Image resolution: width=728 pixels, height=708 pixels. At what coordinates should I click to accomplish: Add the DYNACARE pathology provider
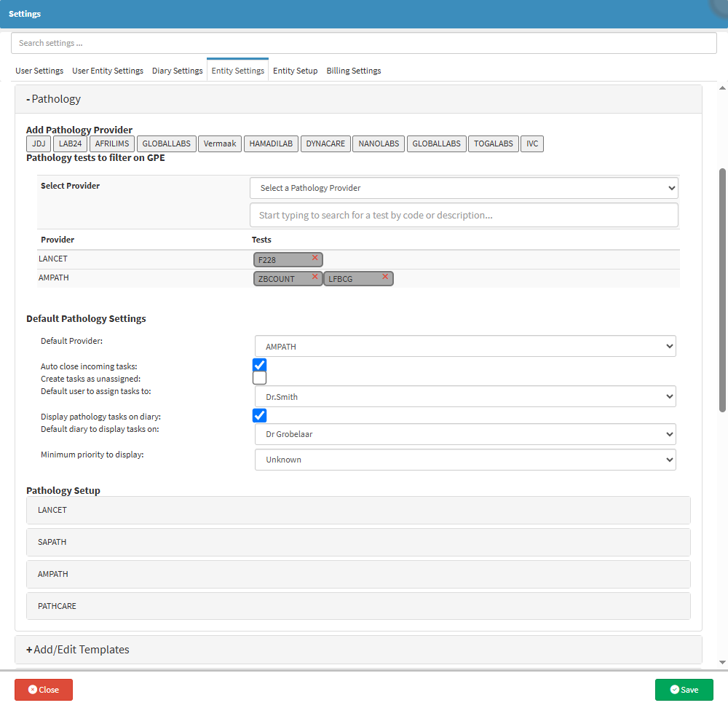[325, 143]
